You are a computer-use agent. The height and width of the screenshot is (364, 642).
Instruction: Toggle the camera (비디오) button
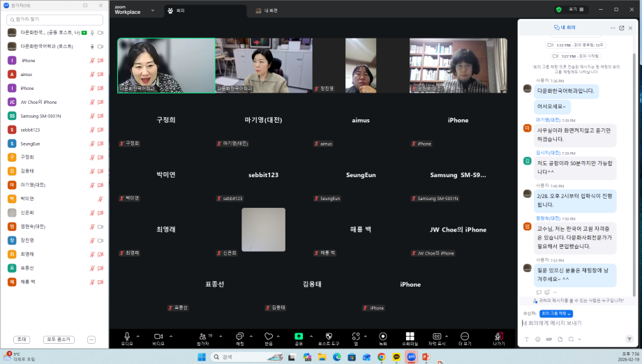tap(158, 336)
